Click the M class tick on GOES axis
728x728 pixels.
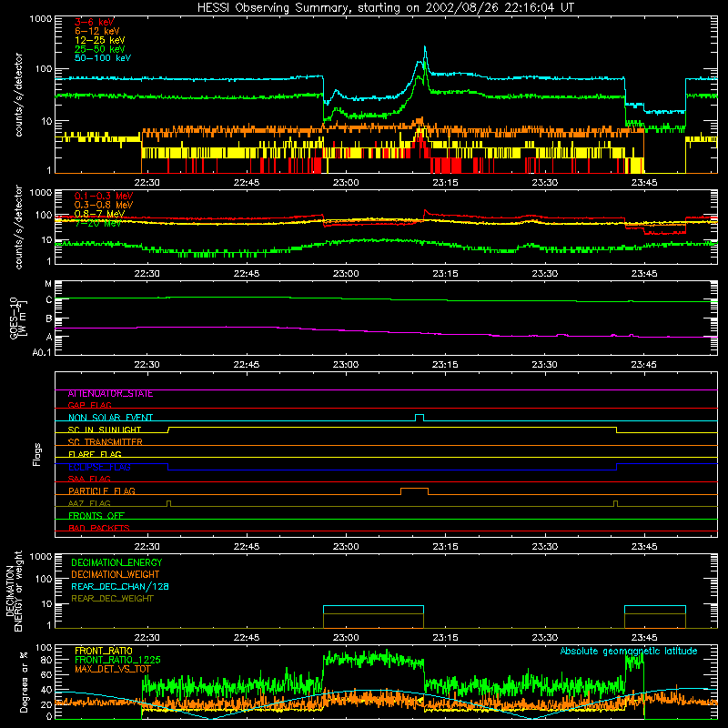click(x=48, y=283)
